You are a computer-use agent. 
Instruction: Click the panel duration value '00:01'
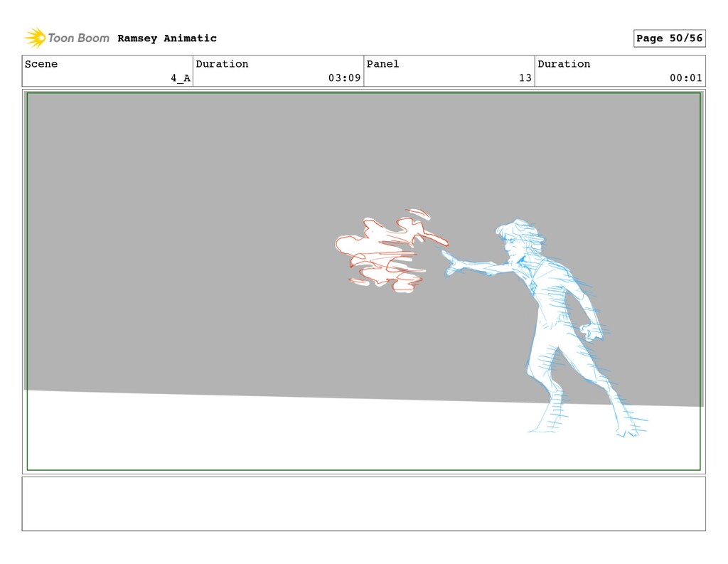click(686, 78)
